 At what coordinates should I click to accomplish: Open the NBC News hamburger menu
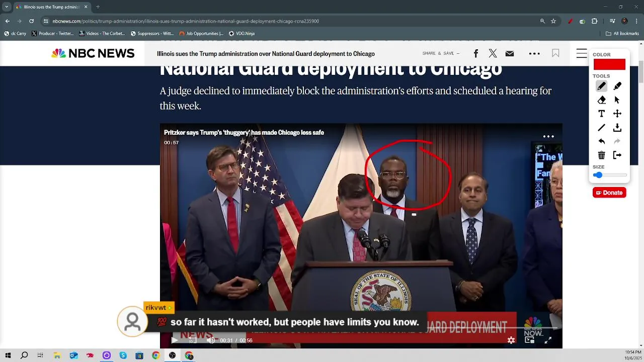coord(582,53)
